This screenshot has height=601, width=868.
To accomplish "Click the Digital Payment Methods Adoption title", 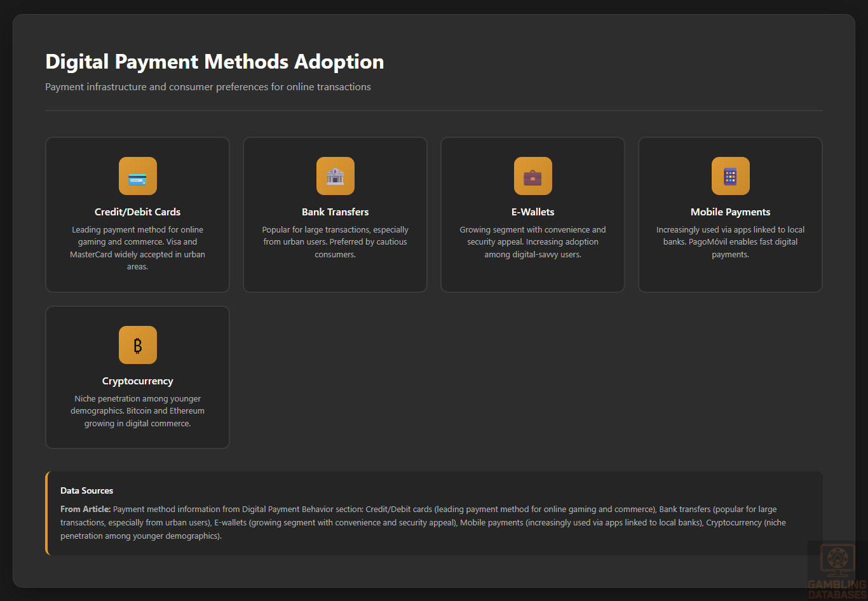I will click(x=215, y=62).
